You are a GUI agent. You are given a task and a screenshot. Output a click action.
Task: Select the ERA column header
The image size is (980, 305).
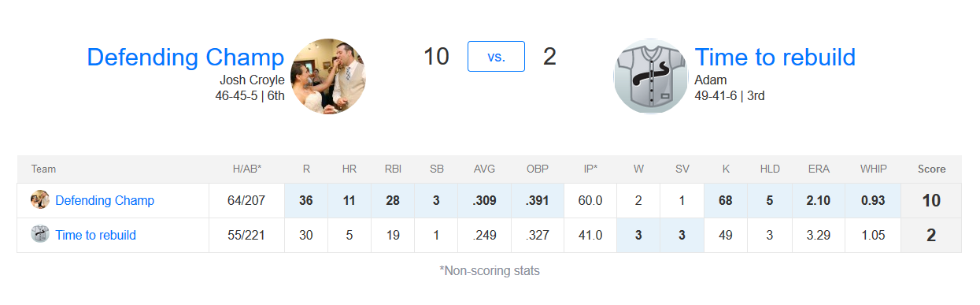pyautogui.click(x=819, y=169)
